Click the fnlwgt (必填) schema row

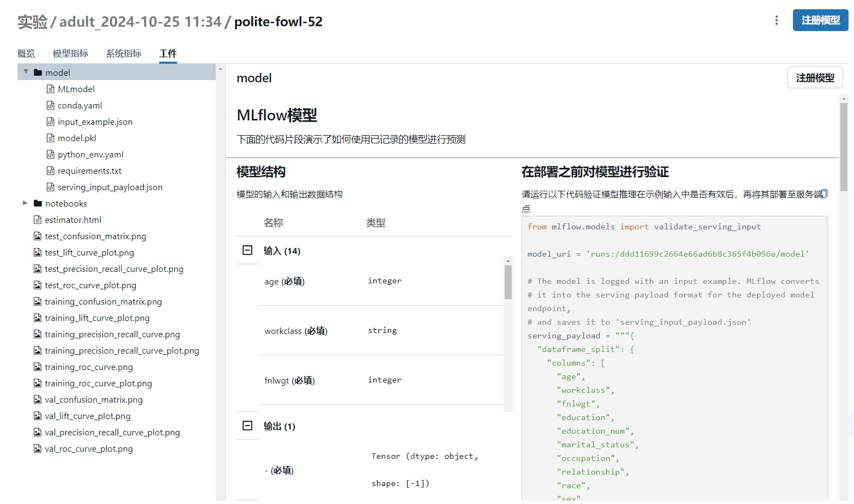coord(381,380)
